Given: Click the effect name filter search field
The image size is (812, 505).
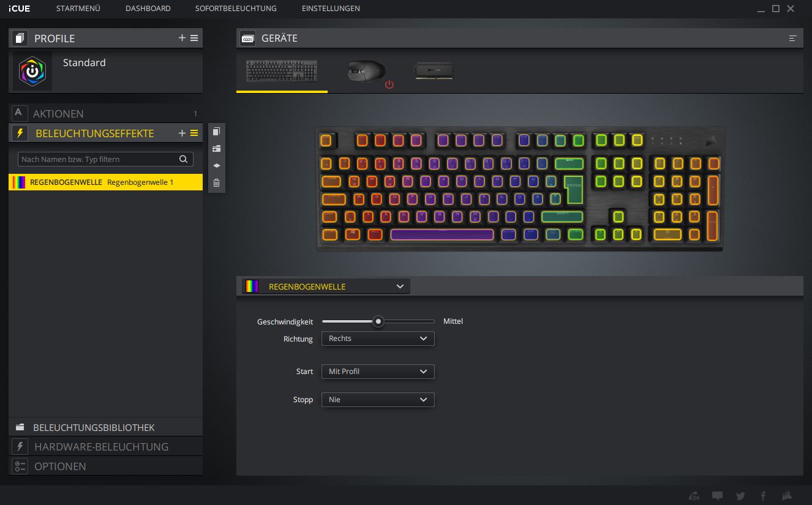Looking at the screenshot, I should coord(98,159).
